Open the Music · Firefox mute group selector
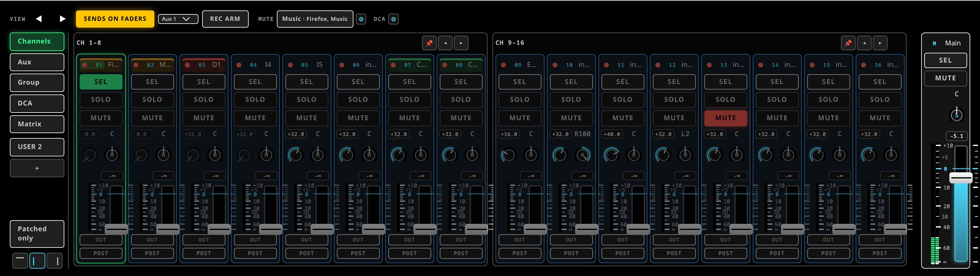 click(x=315, y=19)
